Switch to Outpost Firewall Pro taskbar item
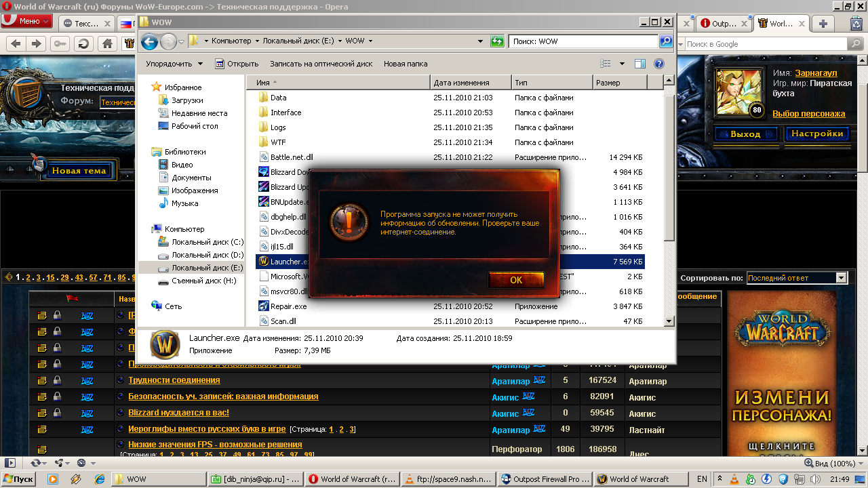Image resolution: width=868 pixels, height=488 pixels. pyautogui.click(x=545, y=479)
